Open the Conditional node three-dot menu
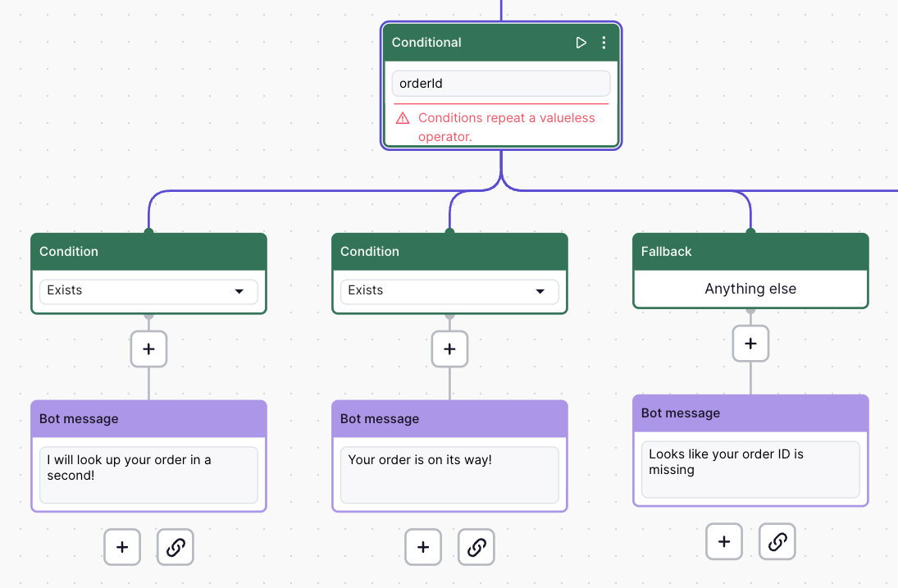This screenshot has width=898, height=588. [604, 43]
